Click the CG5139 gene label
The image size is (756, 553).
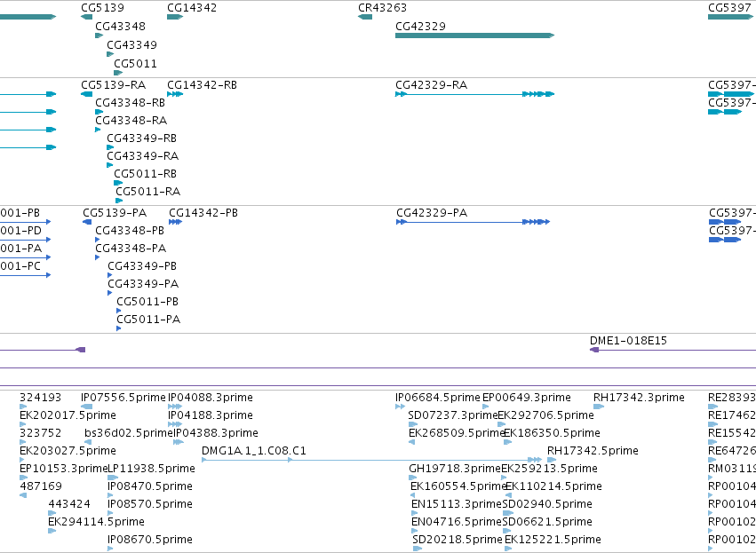tap(102, 8)
